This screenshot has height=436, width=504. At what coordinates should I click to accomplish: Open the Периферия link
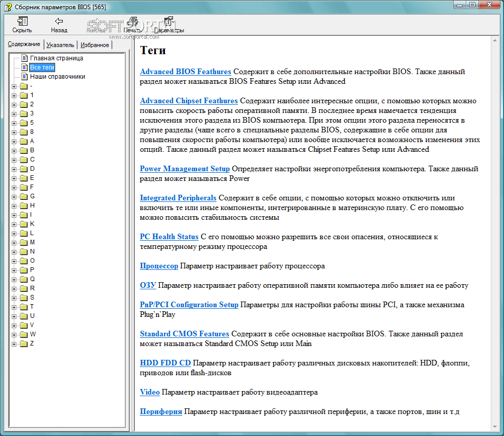pos(161,411)
